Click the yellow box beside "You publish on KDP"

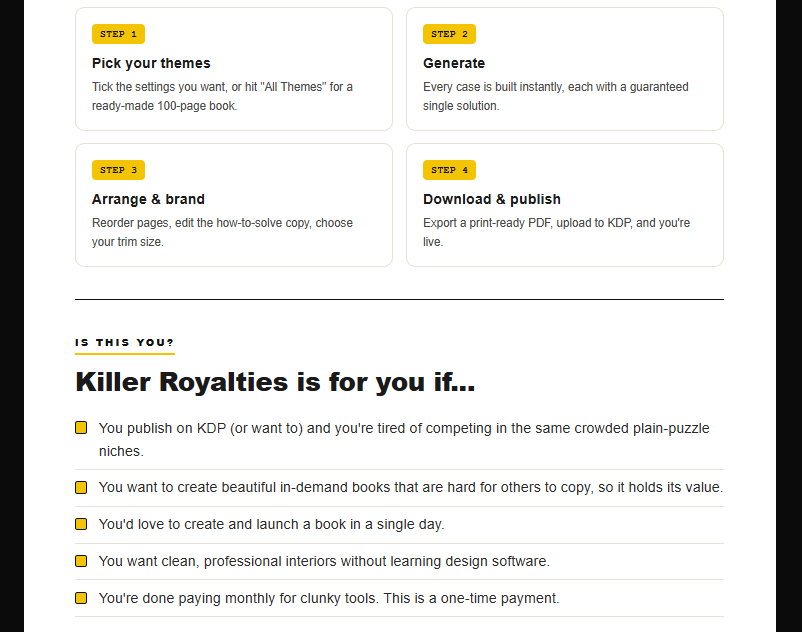click(81, 427)
